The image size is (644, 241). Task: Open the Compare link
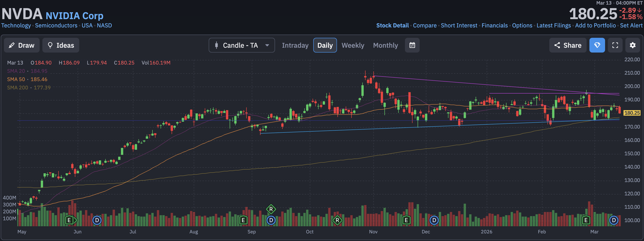click(424, 26)
